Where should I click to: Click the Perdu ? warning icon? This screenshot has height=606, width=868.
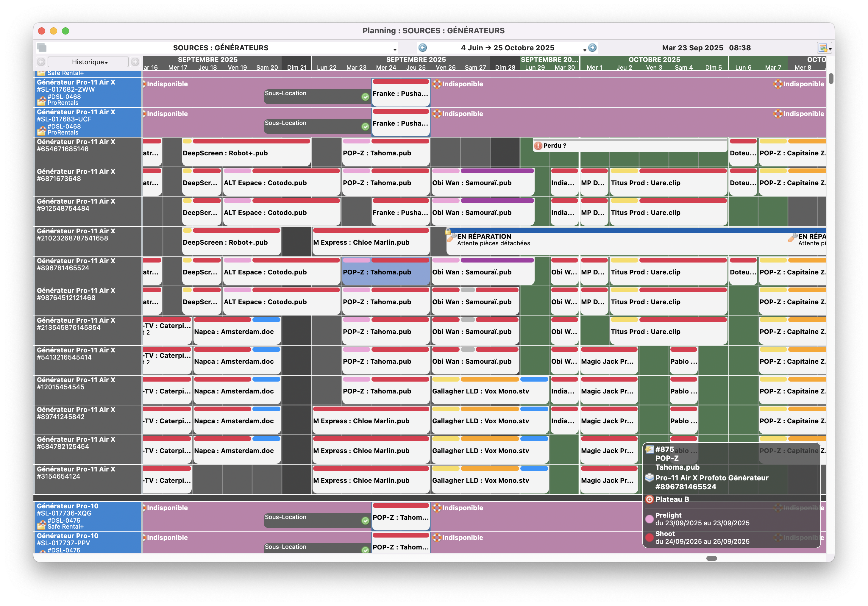coord(538,146)
